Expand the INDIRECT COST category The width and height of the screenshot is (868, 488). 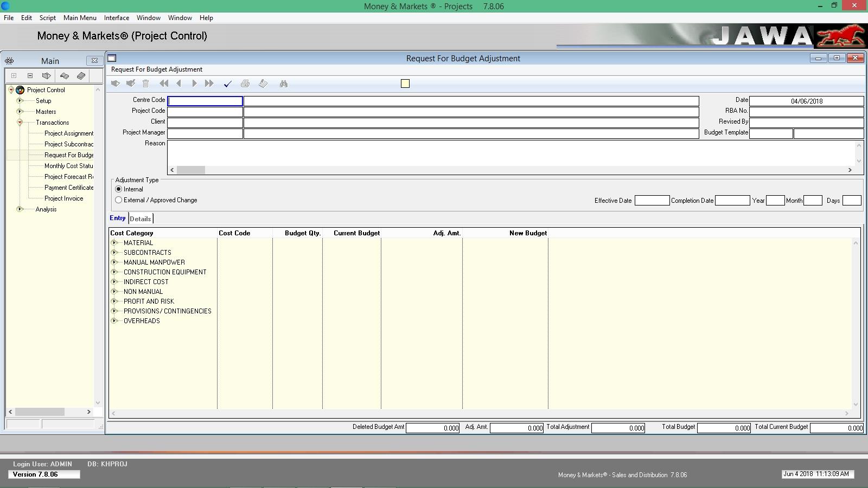[114, 282]
